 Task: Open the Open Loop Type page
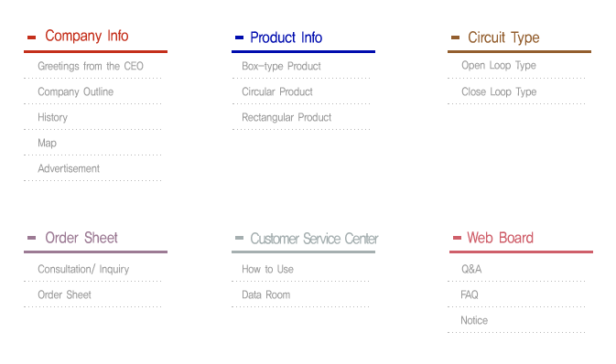pyautogui.click(x=499, y=65)
